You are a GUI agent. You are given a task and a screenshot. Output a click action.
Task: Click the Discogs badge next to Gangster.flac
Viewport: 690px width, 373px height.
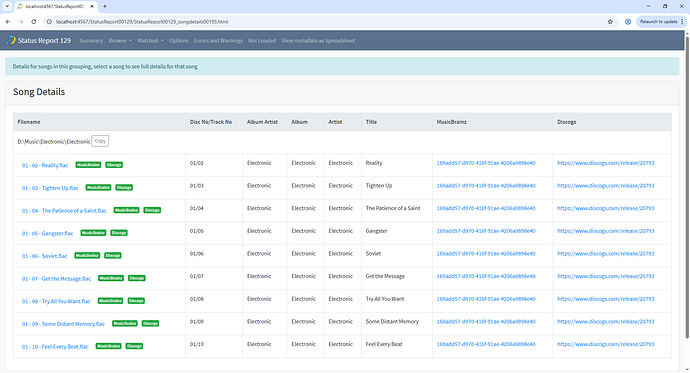119,233
